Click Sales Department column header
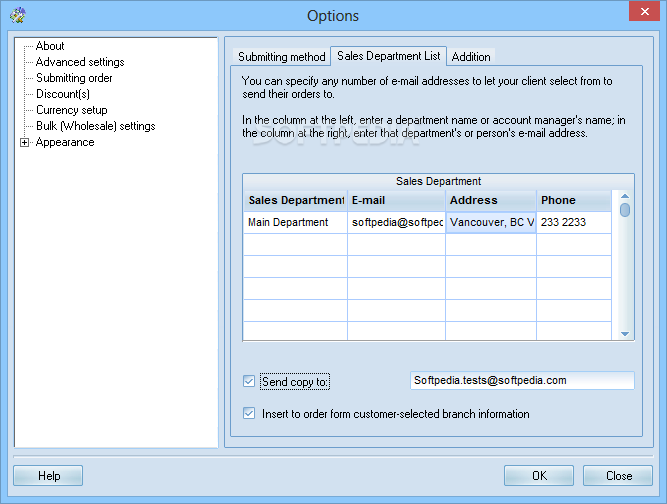 (296, 200)
